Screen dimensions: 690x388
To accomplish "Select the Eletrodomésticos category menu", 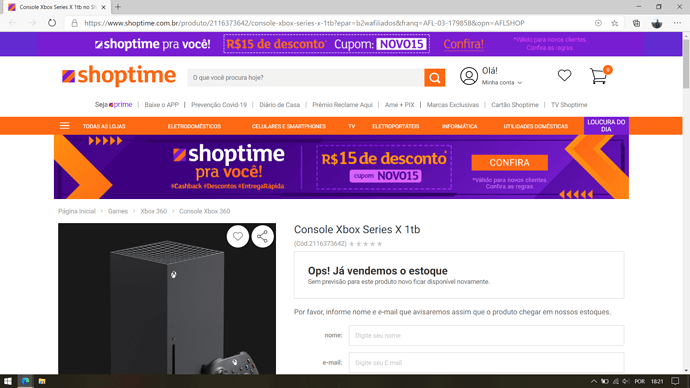I will tap(194, 126).
